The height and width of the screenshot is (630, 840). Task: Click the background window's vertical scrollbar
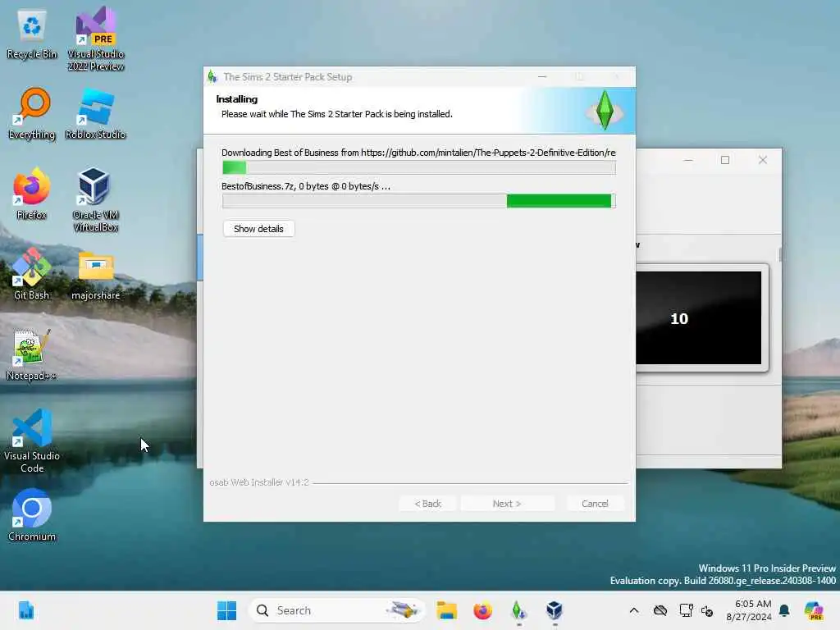click(x=781, y=254)
